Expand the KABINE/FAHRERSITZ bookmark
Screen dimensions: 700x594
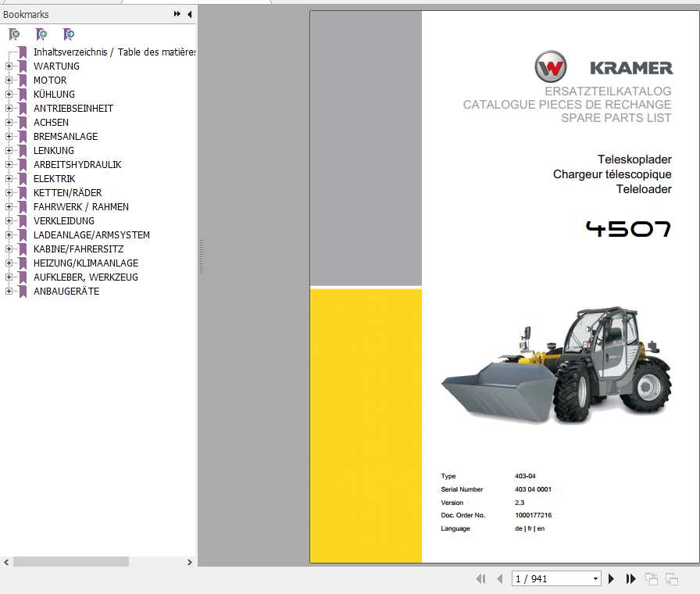(x=9, y=249)
